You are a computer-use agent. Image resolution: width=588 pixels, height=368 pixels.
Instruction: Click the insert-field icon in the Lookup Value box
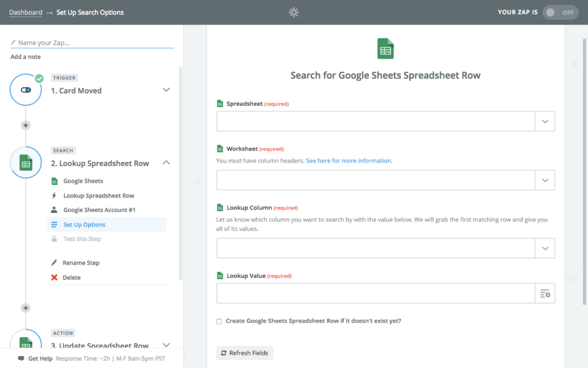tap(545, 293)
